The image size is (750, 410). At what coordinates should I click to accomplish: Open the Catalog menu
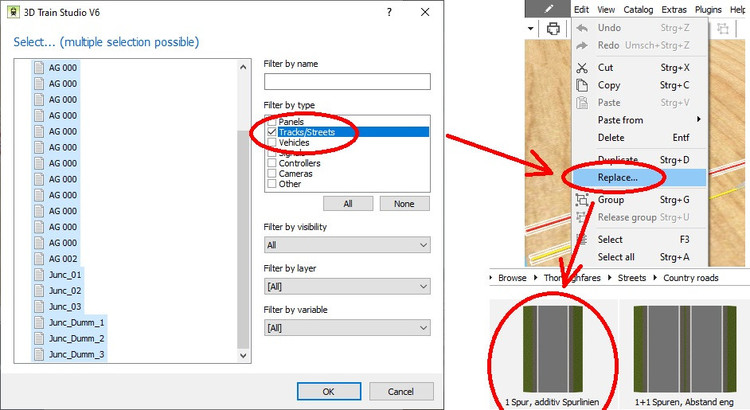click(x=638, y=10)
